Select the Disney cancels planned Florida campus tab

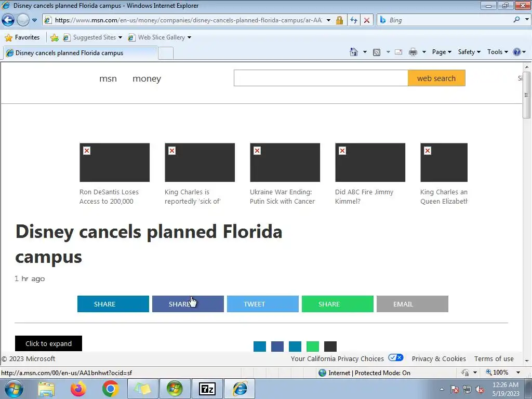click(81, 53)
